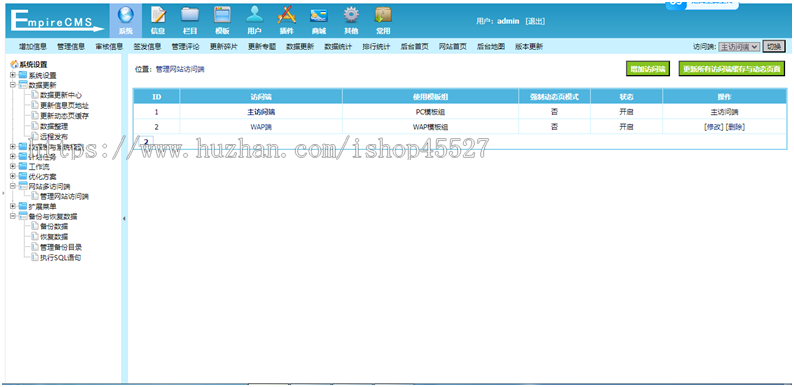
Task: Open 管理信息 in the submenu bar
Action: (71, 47)
